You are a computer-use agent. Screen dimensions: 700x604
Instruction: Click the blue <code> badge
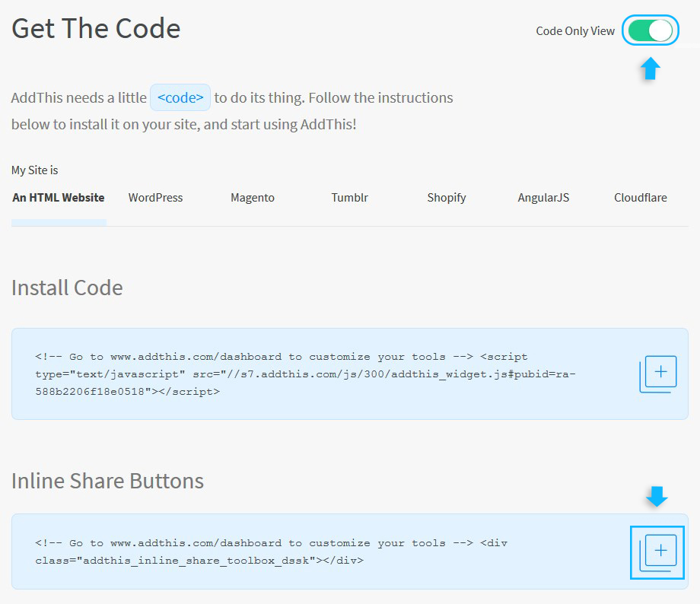pos(180,97)
